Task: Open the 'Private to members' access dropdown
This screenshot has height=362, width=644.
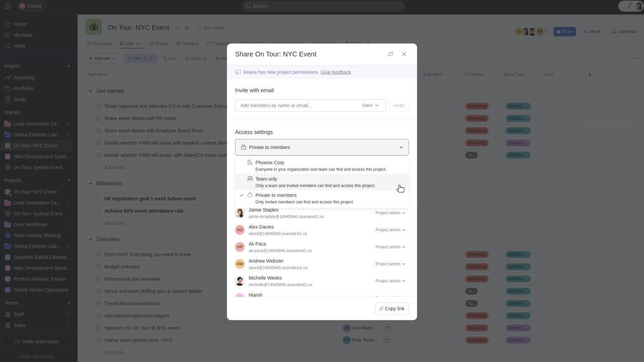Action: click(322, 147)
